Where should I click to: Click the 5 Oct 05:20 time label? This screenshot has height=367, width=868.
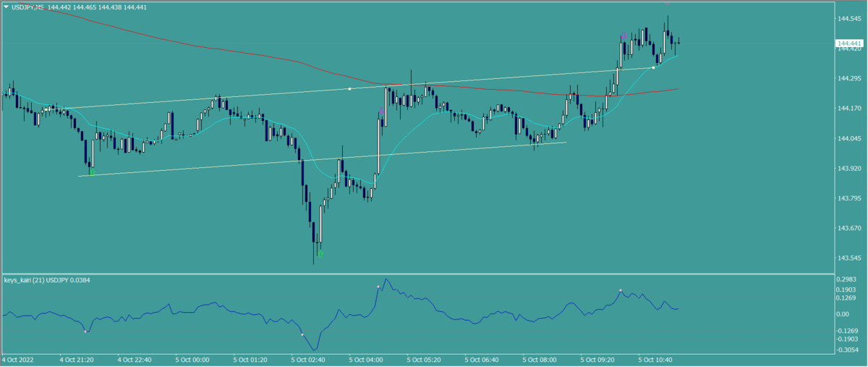423,359
